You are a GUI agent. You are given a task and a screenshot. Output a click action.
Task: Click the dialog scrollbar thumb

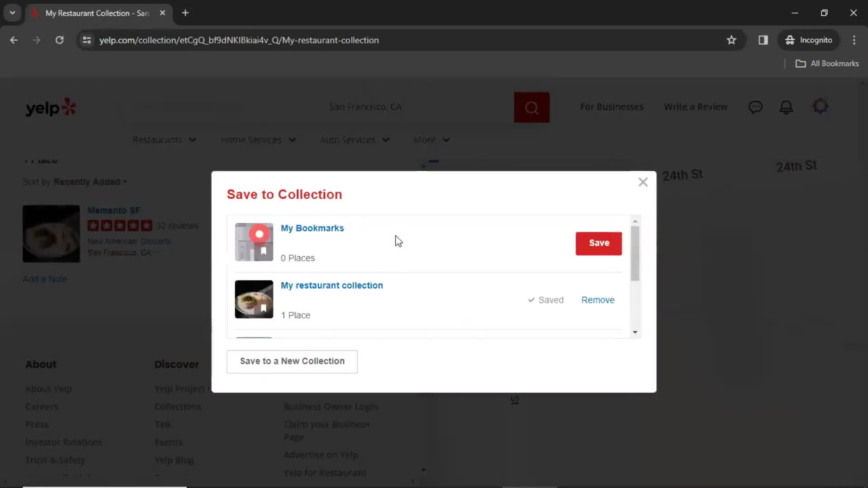click(x=635, y=253)
